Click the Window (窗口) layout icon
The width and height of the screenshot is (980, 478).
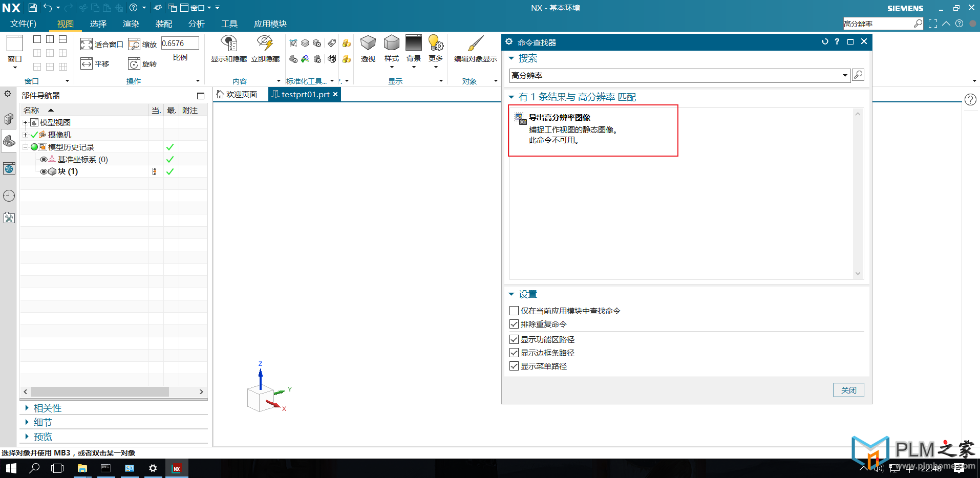15,44
